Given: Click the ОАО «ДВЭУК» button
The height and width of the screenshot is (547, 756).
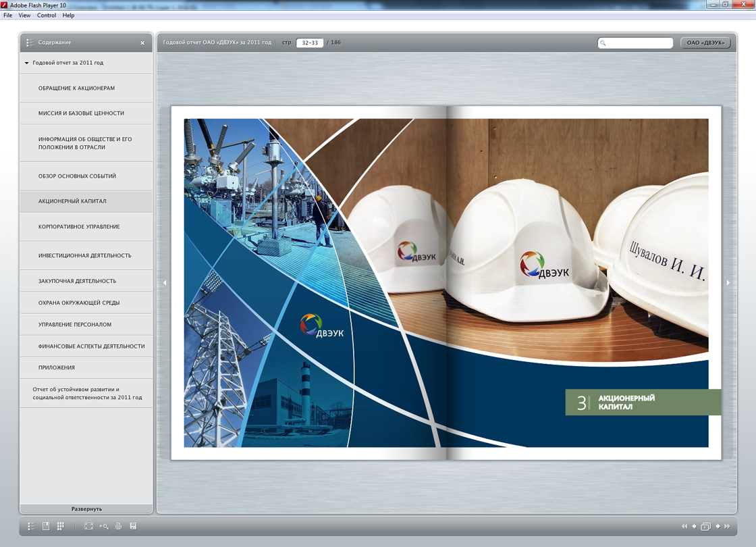Looking at the screenshot, I should click(705, 43).
